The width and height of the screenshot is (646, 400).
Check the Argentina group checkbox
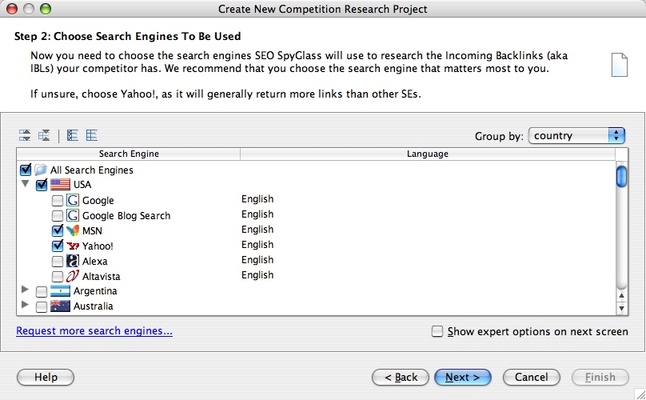pos(41,292)
